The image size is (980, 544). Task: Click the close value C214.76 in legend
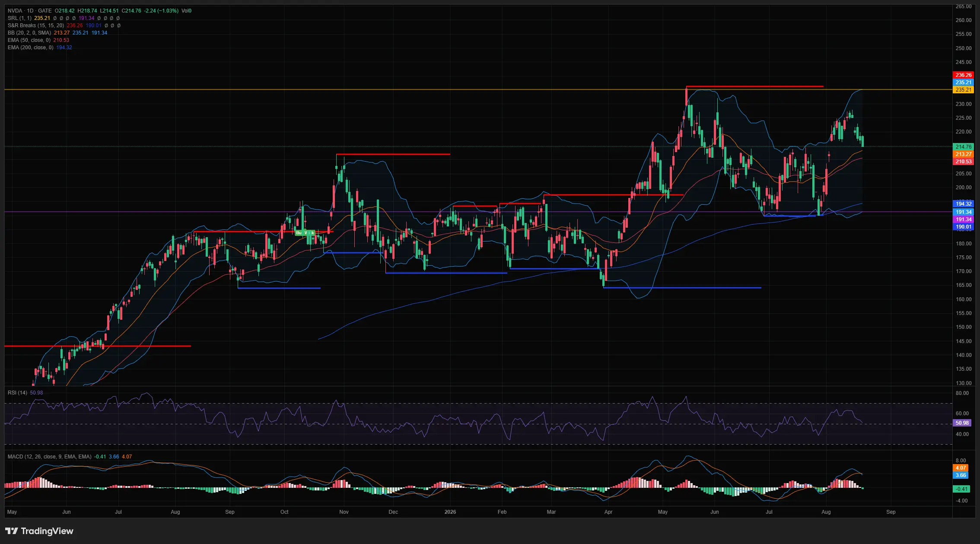pyautogui.click(x=131, y=11)
